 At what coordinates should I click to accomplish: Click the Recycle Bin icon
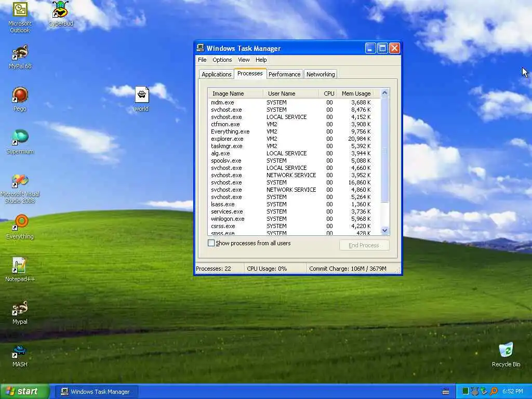(506, 355)
